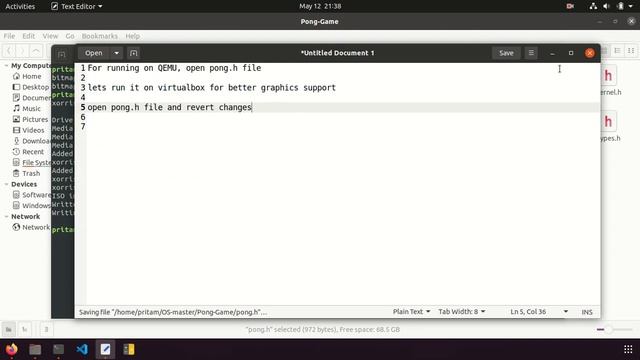Switch file manager to list view

[618, 51]
